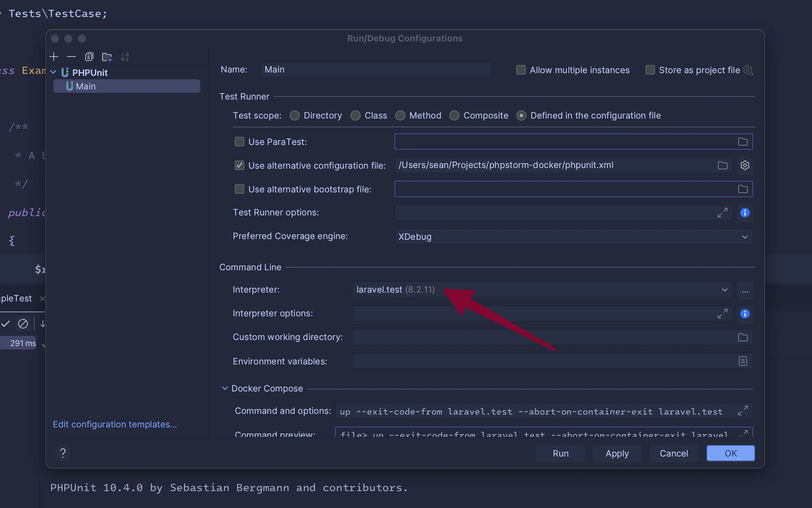Click the Run button
Image resolution: width=812 pixels, height=508 pixels.
click(x=560, y=453)
